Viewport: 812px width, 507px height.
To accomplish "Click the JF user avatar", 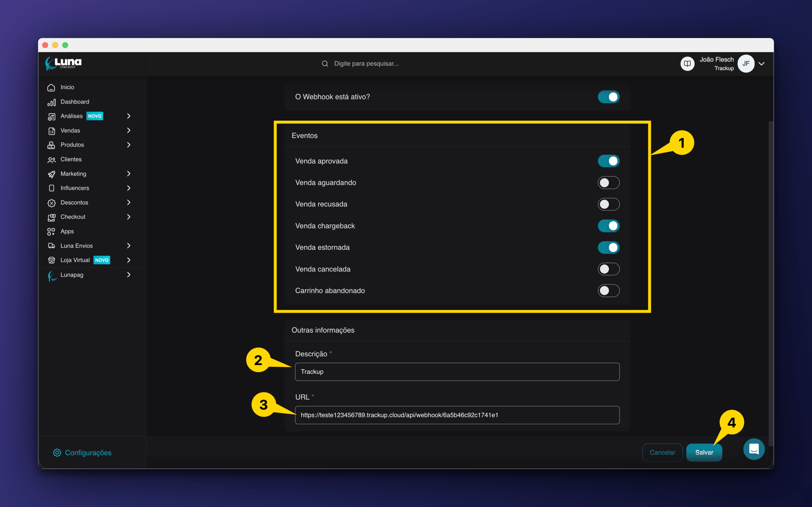I will [x=746, y=64].
